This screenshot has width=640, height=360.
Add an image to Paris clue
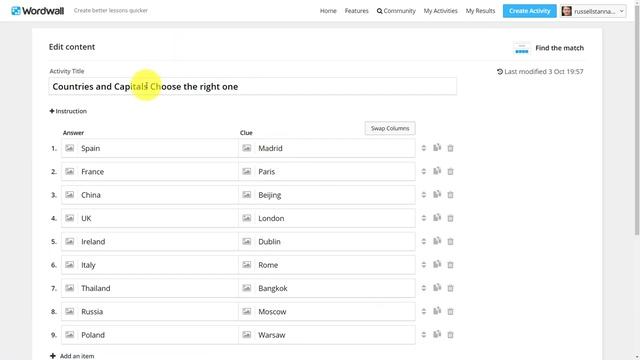[247, 171]
